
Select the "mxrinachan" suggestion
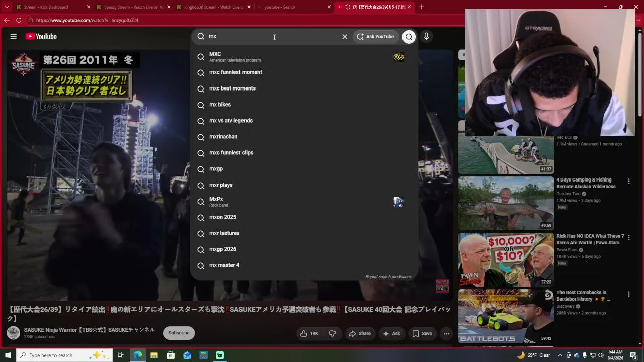click(304, 137)
